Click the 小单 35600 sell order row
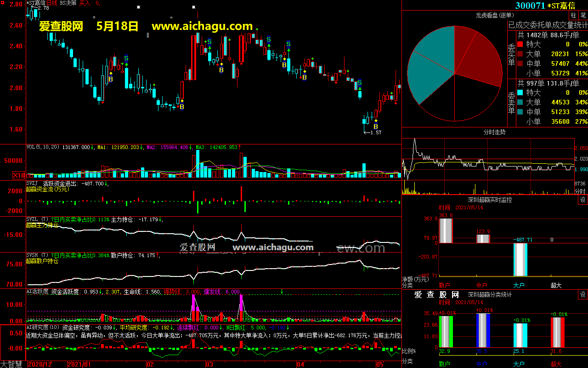 pyautogui.click(x=552, y=122)
